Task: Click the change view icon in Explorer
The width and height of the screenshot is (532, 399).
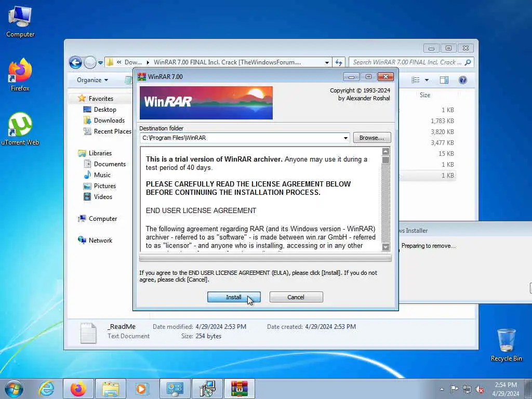Action: (x=415, y=80)
